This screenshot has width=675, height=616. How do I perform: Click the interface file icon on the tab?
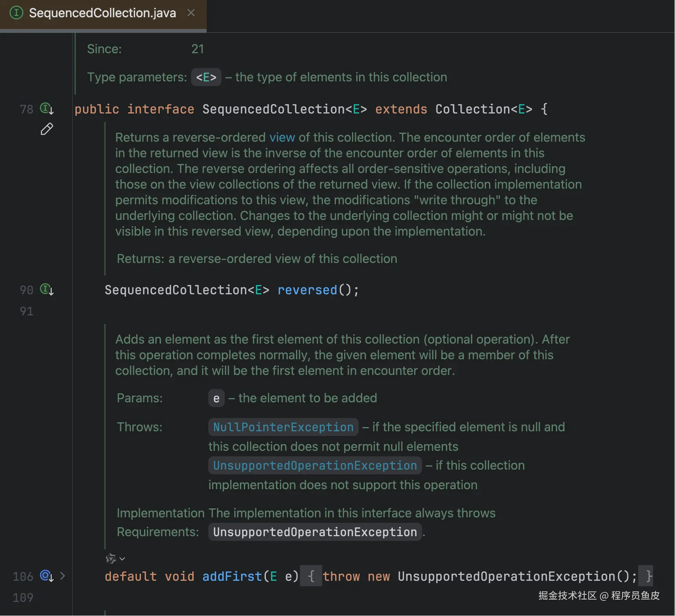pos(16,13)
